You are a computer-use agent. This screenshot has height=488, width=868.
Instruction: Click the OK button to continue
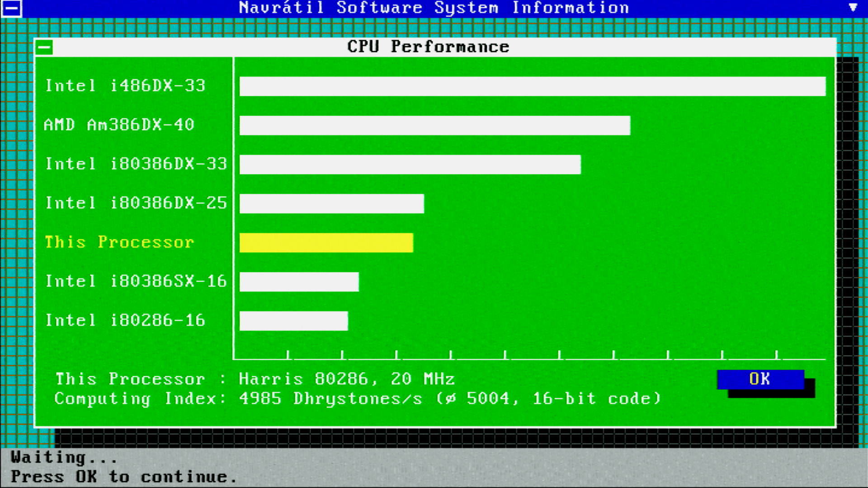(x=760, y=379)
